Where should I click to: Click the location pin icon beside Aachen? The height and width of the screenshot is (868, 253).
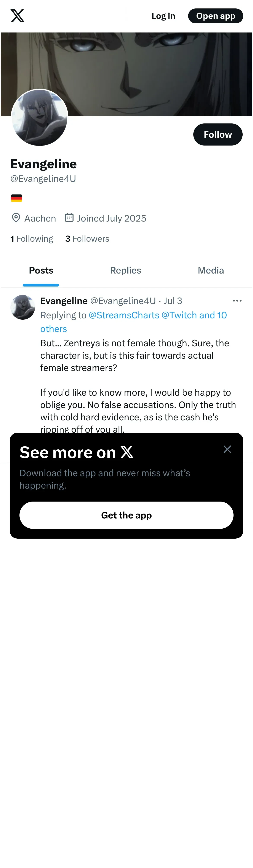[x=16, y=218]
